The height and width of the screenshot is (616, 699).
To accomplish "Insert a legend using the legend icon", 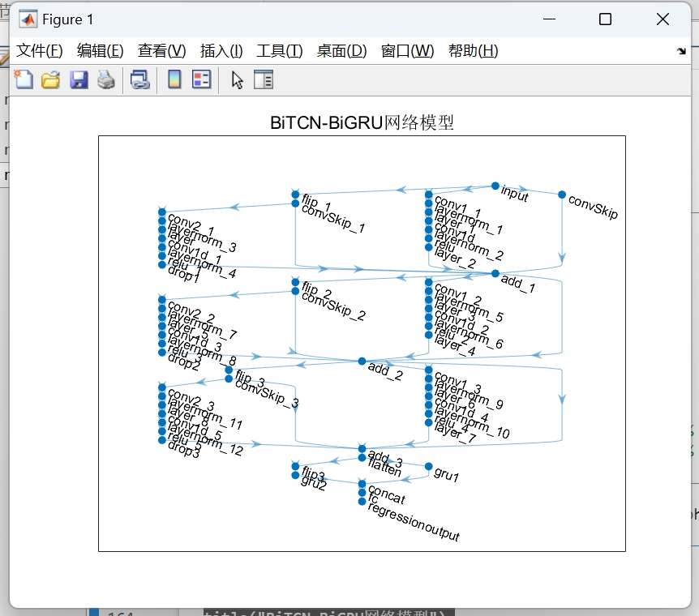I will (x=201, y=79).
